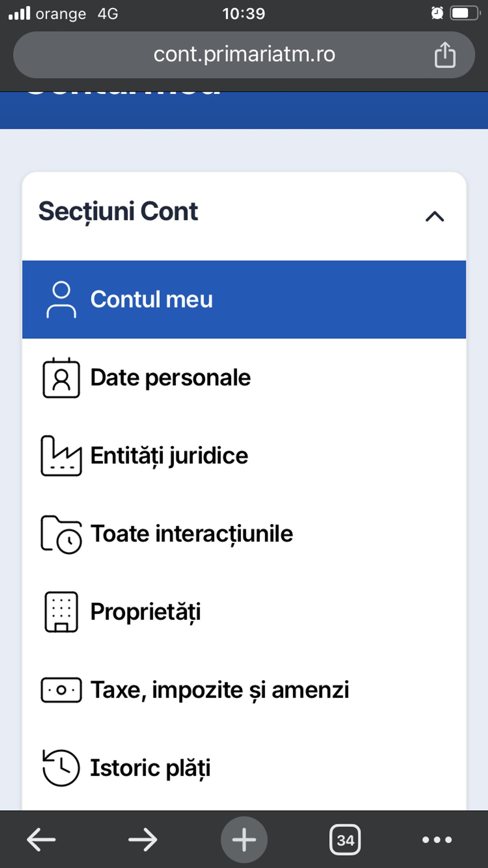Open Contul meu person icon
This screenshot has width=488, height=868.
click(61, 299)
